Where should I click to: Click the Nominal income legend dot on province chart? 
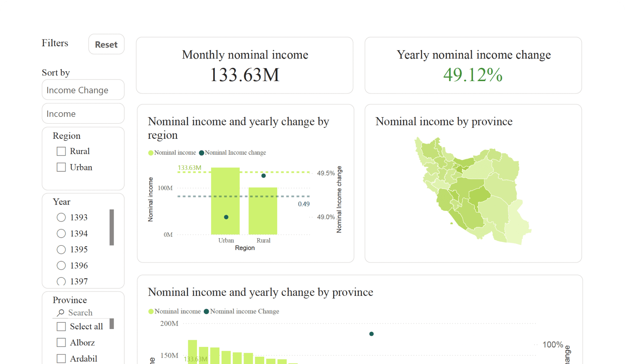tap(150, 311)
